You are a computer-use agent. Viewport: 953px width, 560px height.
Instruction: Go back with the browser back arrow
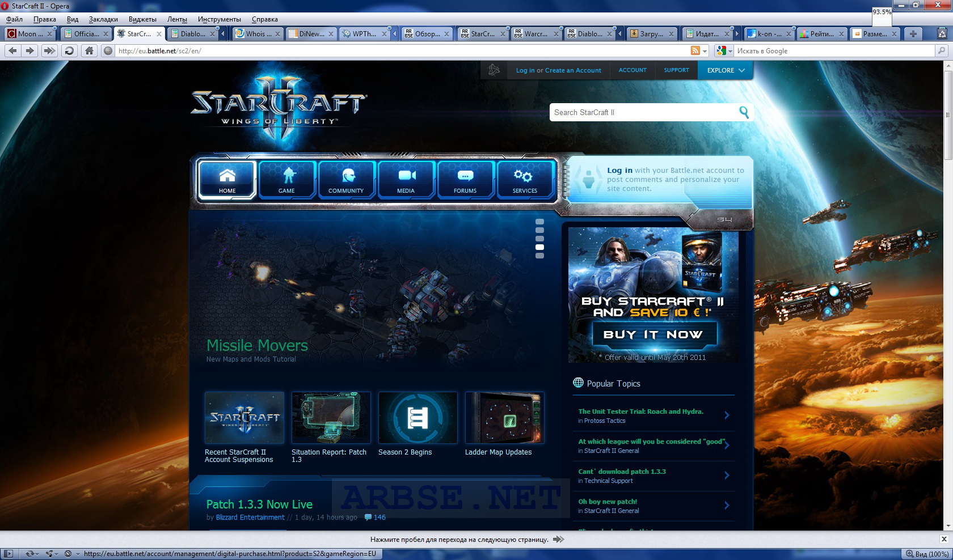(12, 50)
